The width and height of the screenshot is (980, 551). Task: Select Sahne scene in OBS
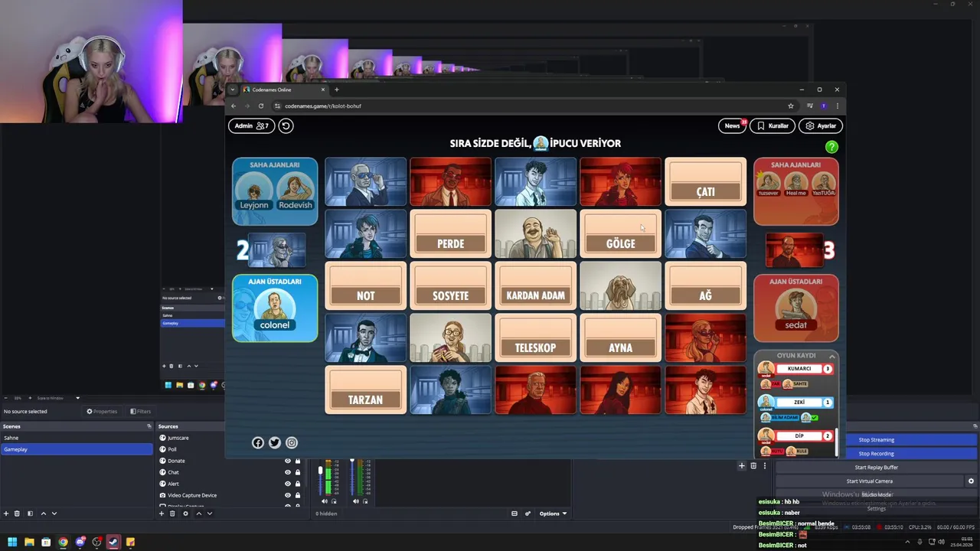tap(77, 438)
